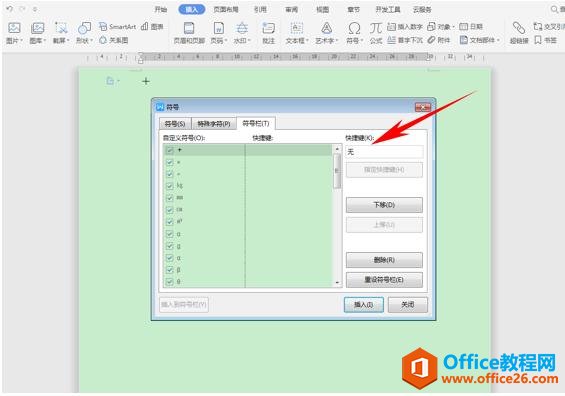Switch to the 页面布局 ribbon tab
This screenshot has width=565, height=396.
point(226,9)
